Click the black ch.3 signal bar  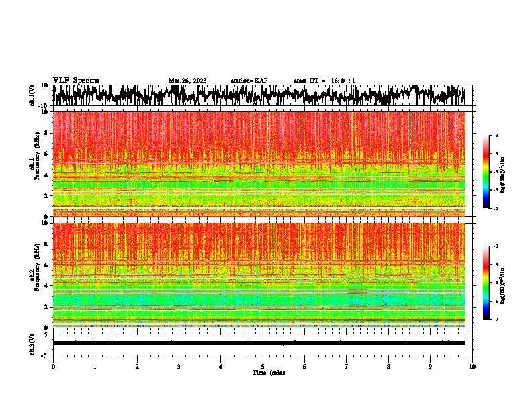pos(259,343)
